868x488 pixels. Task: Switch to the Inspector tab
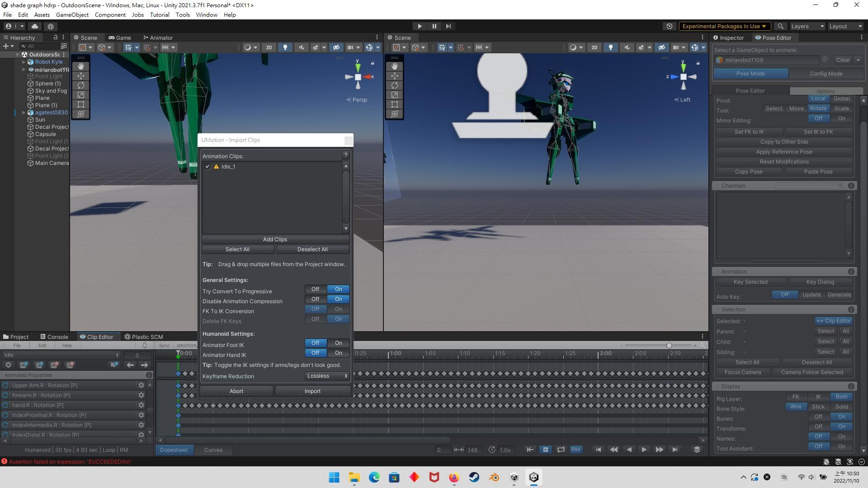pyautogui.click(x=728, y=38)
